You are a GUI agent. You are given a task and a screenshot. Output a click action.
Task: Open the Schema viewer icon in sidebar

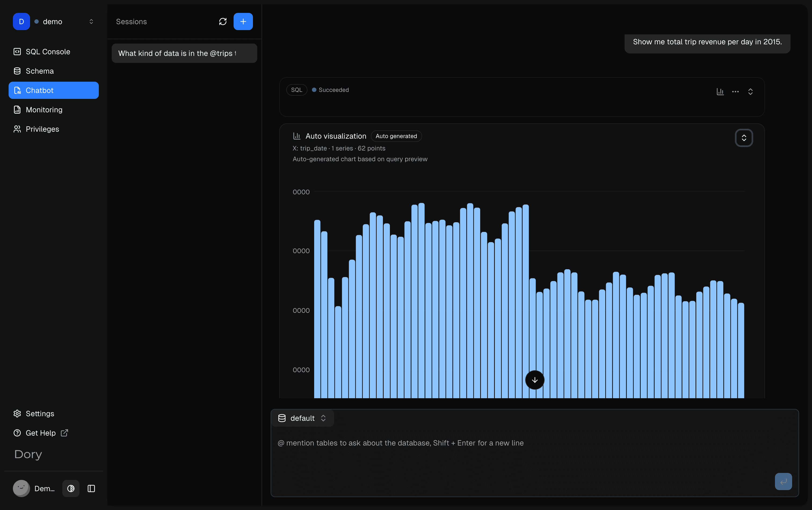(17, 71)
